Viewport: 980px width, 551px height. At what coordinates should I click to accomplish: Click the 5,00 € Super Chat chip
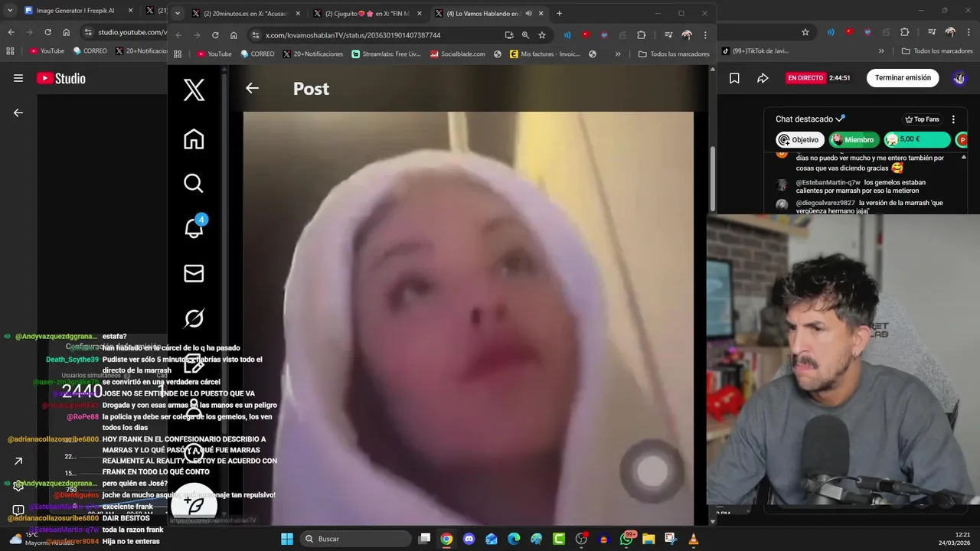(917, 140)
